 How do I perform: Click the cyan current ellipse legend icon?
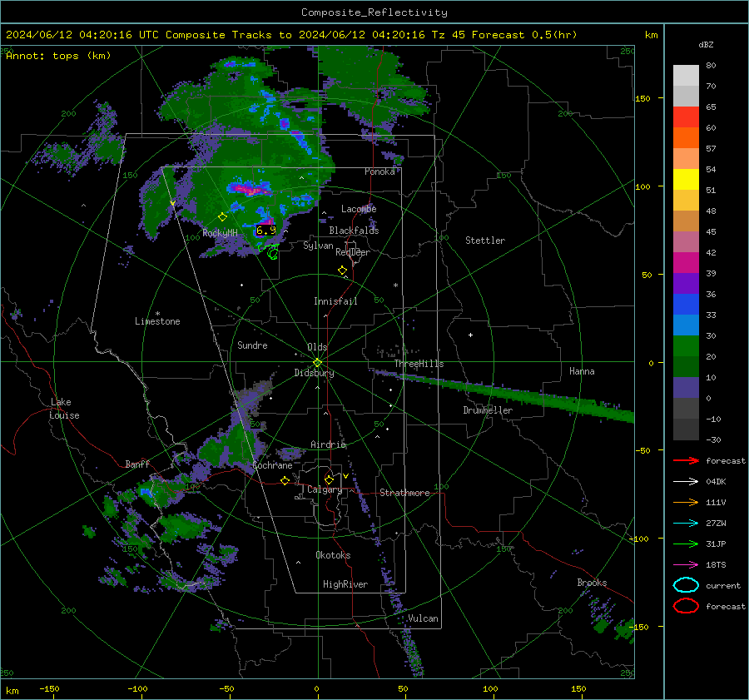[686, 585]
